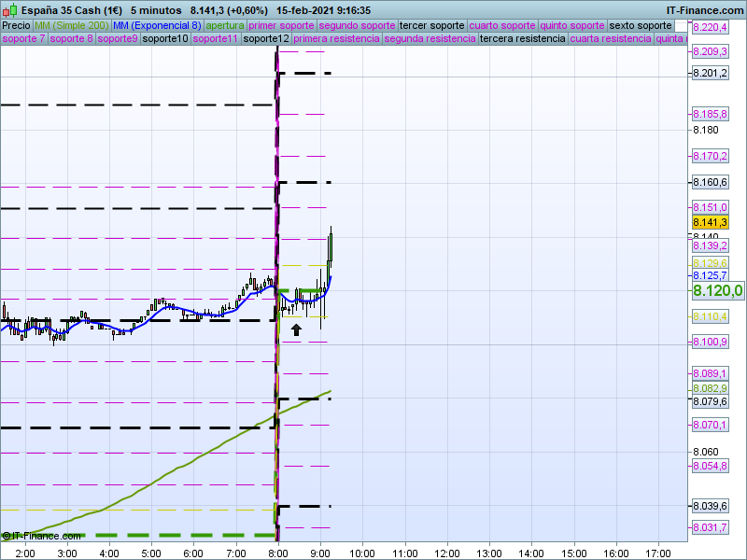The height and width of the screenshot is (560, 747).
Task: Click the 8.220,4 price level tag
Action: pyautogui.click(x=710, y=27)
